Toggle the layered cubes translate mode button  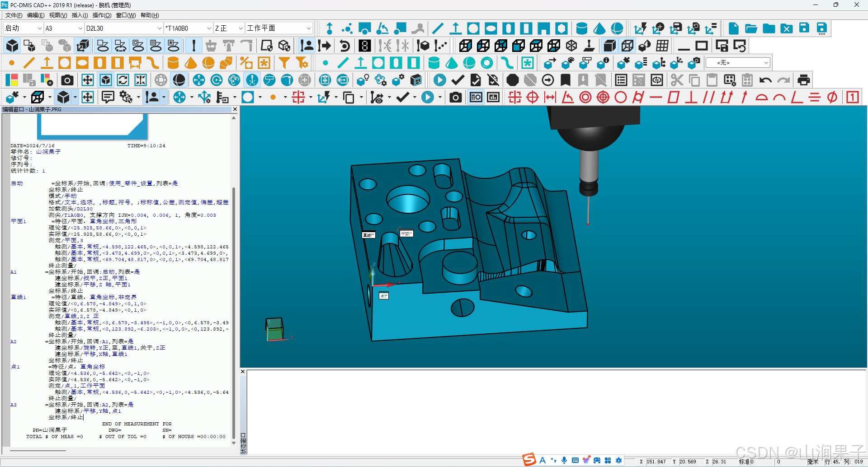(83, 46)
